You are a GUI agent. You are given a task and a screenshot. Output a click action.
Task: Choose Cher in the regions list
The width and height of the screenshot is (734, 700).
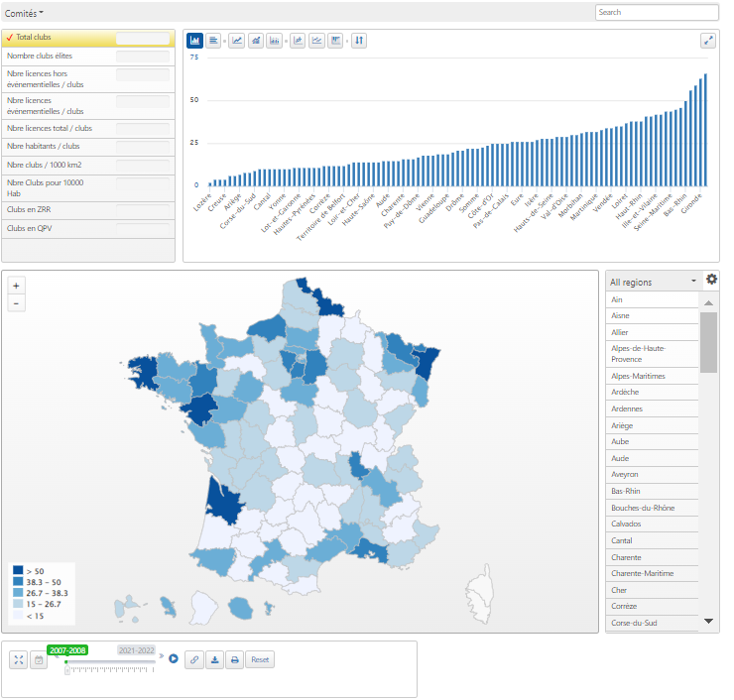pyautogui.click(x=652, y=591)
